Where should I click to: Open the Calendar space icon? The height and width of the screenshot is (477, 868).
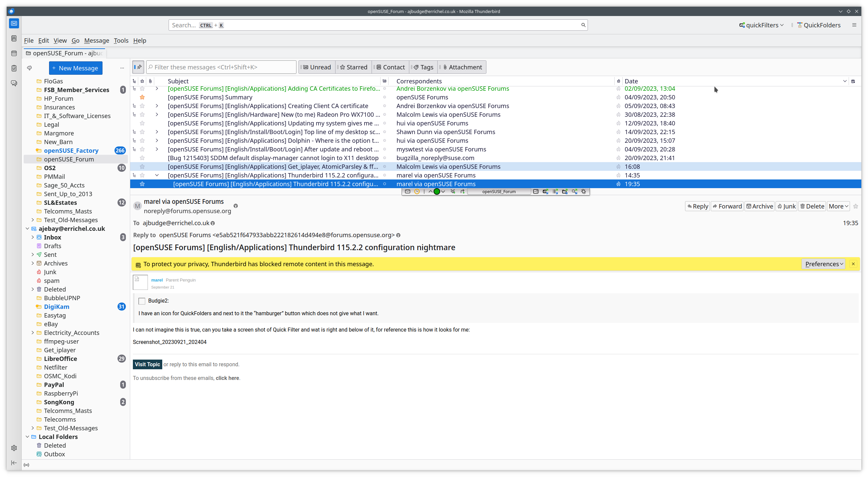click(14, 53)
